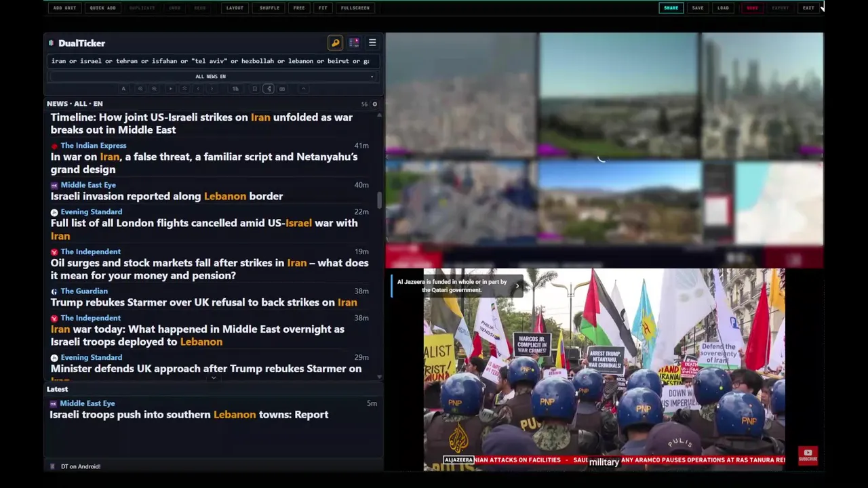Viewport: 868px width, 488px height.
Task: Click the Al Jazeera protest video player
Action: click(x=604, y=369)
